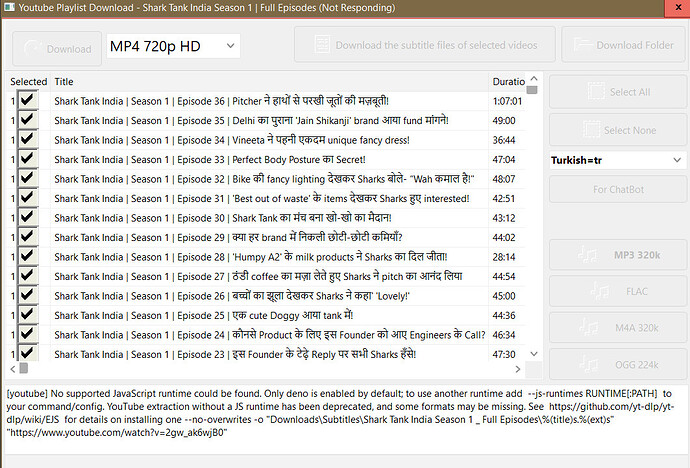
Task: Uncheck Episode 25 checkbox
Action: [x=27, y=315]
